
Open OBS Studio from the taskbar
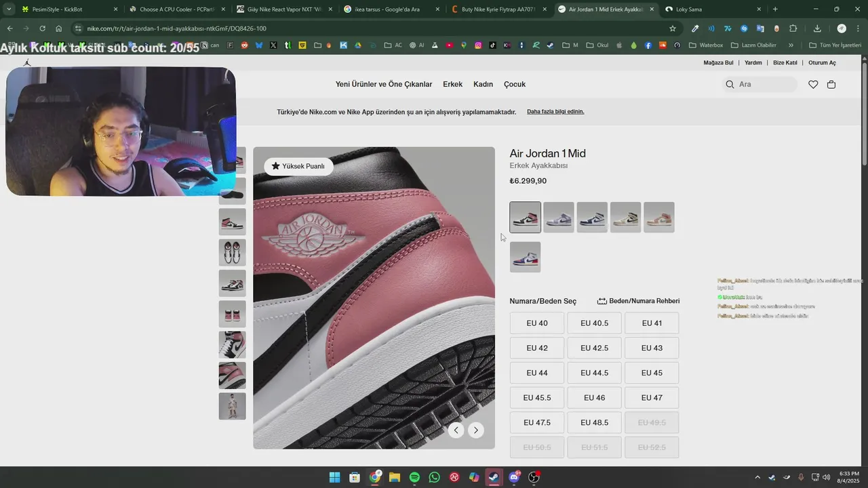(x=534, y=477)
